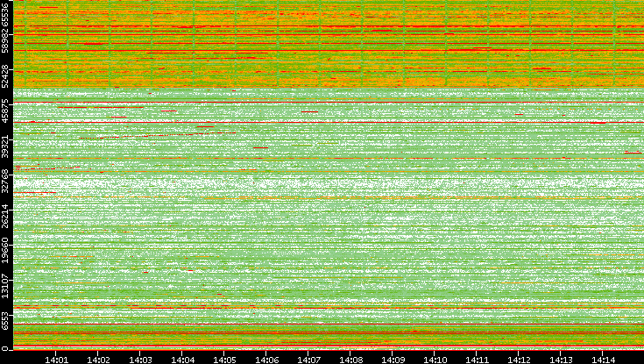Click the 13107 vertical axis label

click(4, 285)
